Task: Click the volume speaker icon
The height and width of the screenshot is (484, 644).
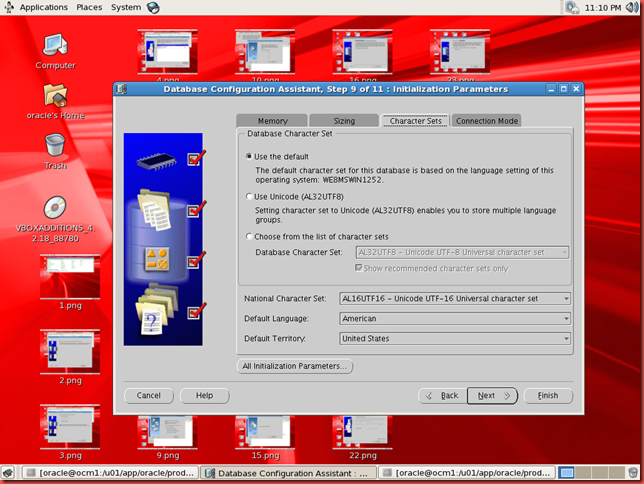Action: 632,7
